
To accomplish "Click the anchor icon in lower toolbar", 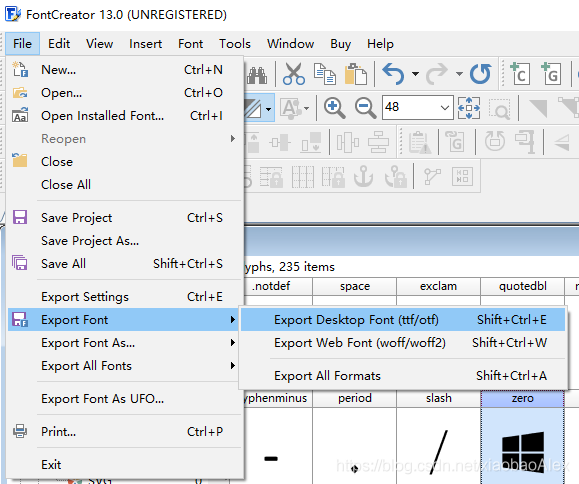I will click(x=364, y=176).
